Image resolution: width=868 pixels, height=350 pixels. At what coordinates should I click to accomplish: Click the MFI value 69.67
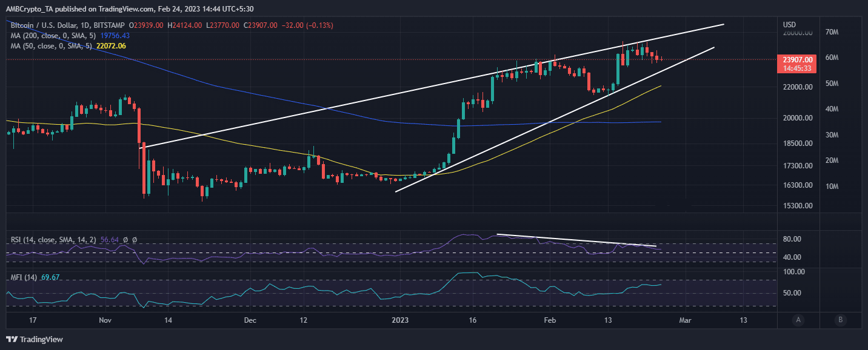click(49, 277)
